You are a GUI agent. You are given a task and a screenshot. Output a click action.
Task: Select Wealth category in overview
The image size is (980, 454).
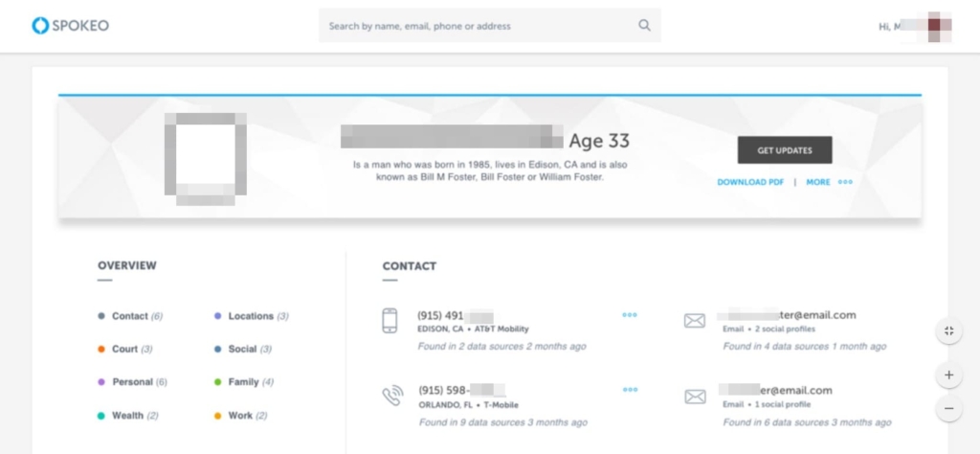pos(128,416)
